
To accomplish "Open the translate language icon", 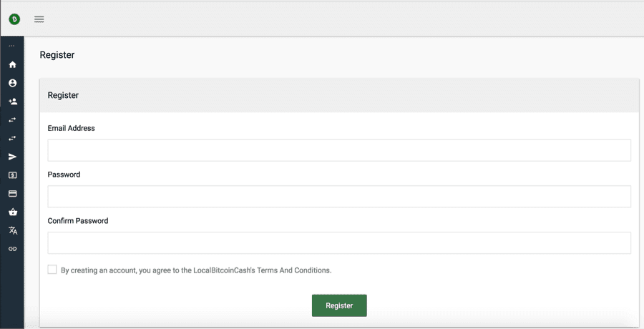I will coord(12,230).
